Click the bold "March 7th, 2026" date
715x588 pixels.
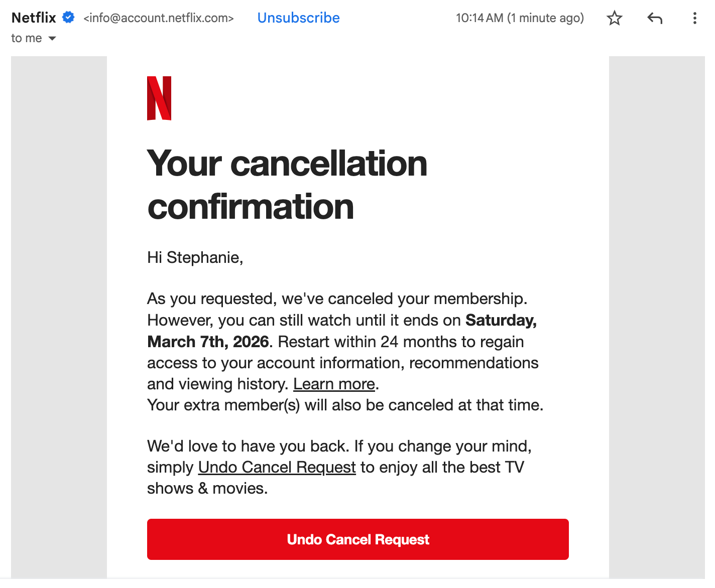[x=208, y=342]
